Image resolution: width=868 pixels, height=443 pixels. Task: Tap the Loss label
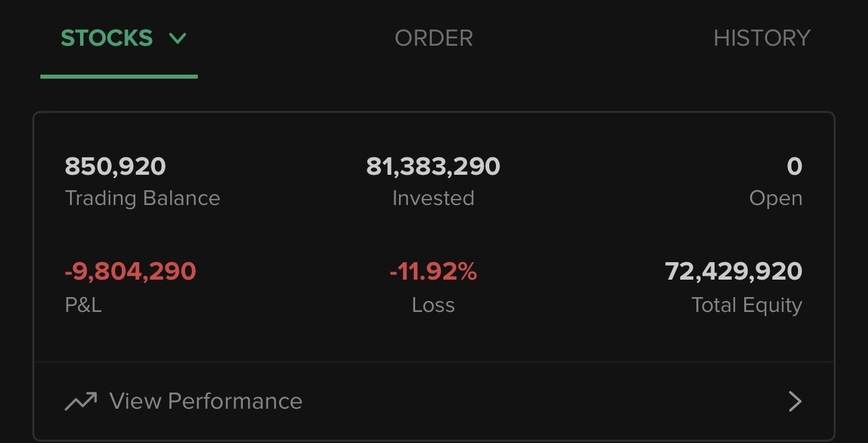click(433, 305)
